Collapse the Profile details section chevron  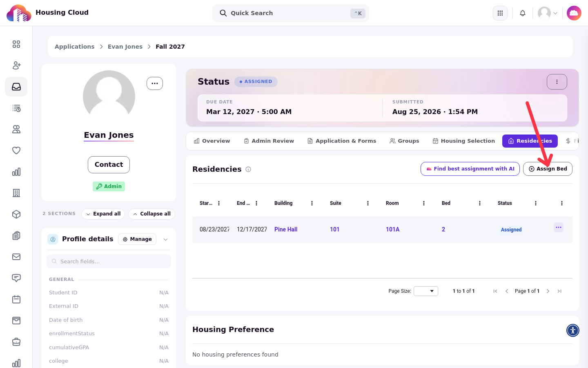165,239
